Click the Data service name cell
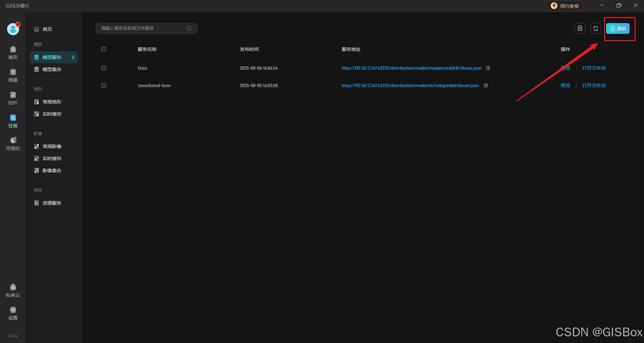 (x=143, y=68)
